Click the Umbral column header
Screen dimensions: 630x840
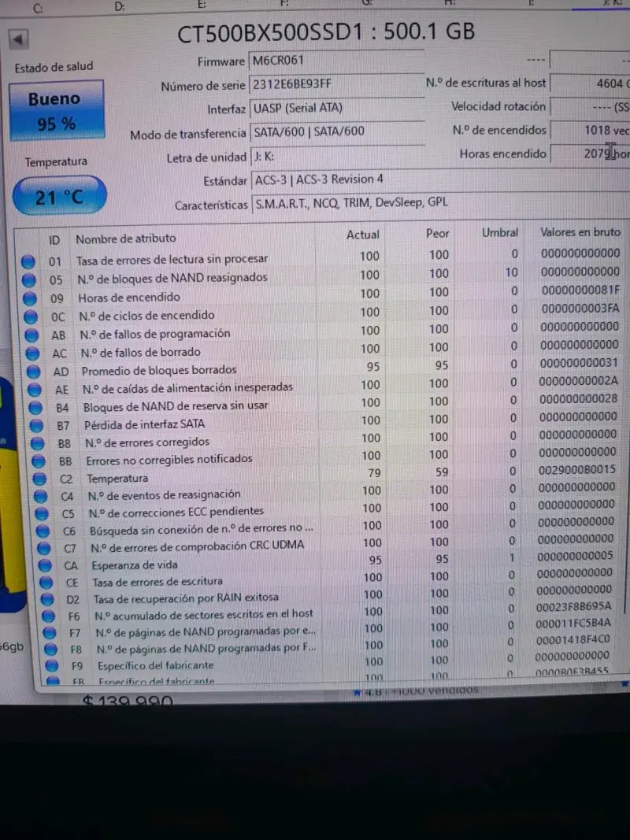tap(500, 232)
